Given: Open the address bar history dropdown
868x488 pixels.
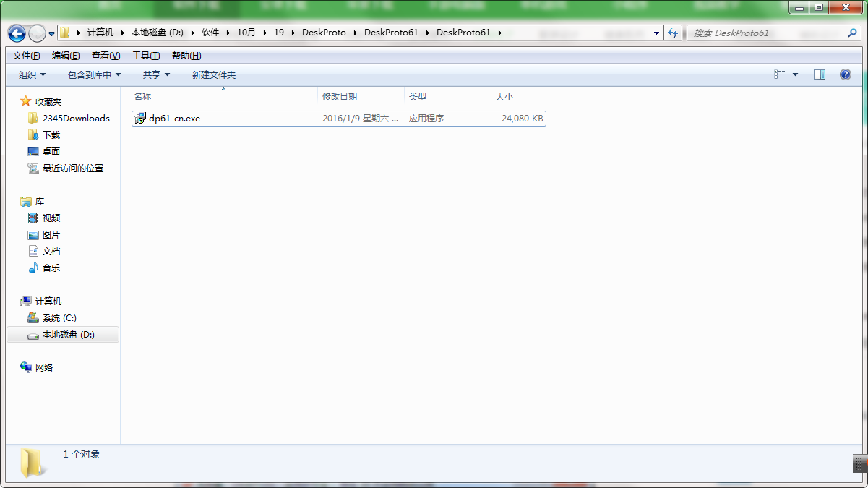Looking at the screenshot, I should tap(656, 33).
